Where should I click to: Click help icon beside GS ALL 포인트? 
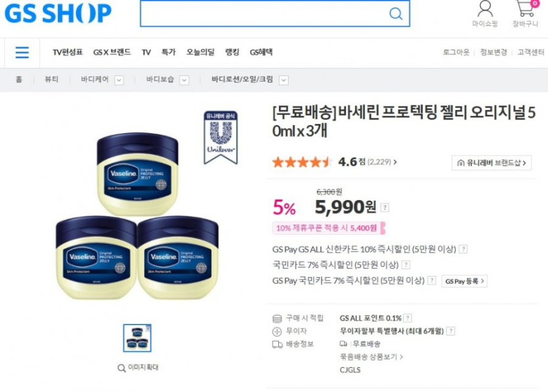point(407,318)
